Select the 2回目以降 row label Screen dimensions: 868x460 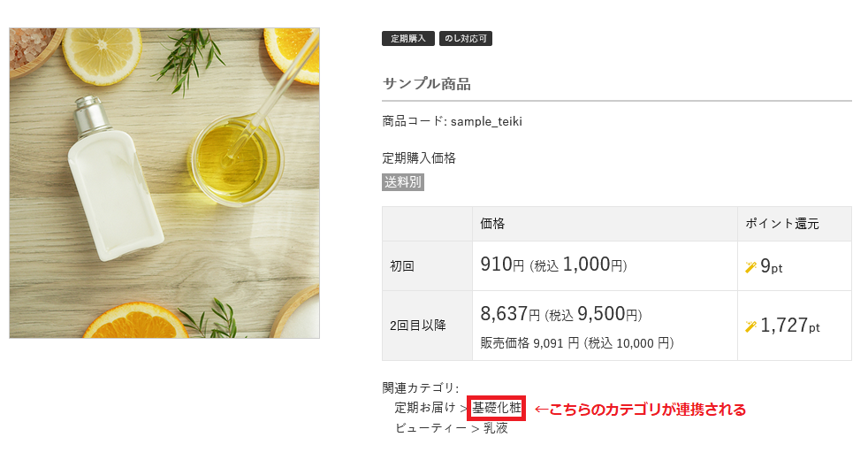(418, 326)
